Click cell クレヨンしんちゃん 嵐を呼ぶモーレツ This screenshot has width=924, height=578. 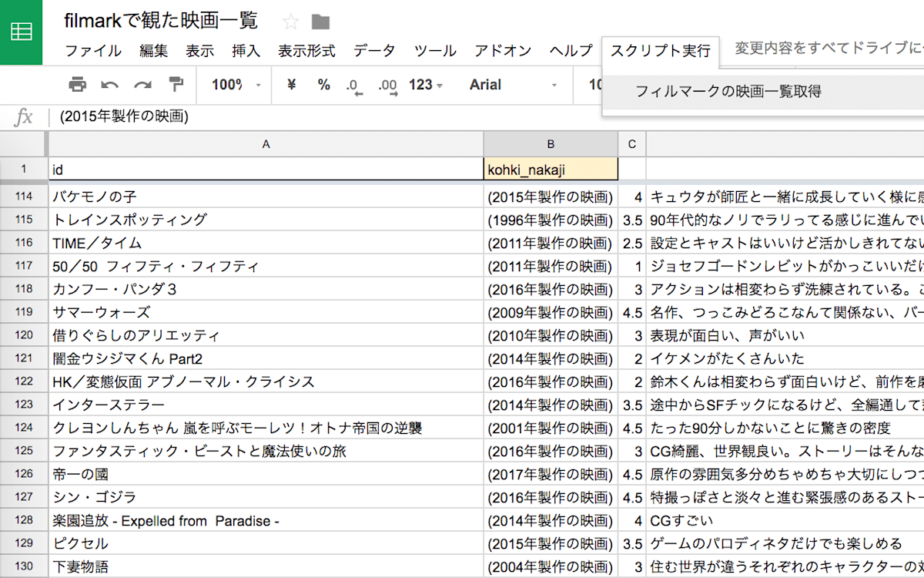[x=266, y=428]
